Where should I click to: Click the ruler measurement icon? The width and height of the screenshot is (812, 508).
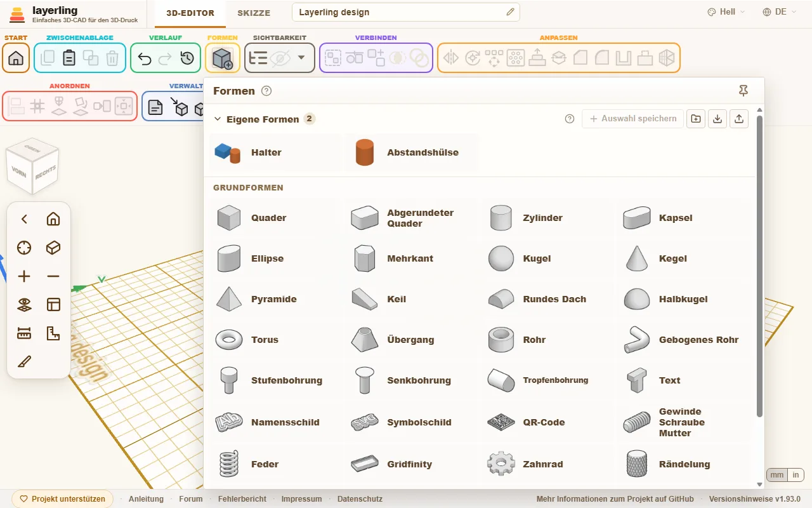[24, 333]
